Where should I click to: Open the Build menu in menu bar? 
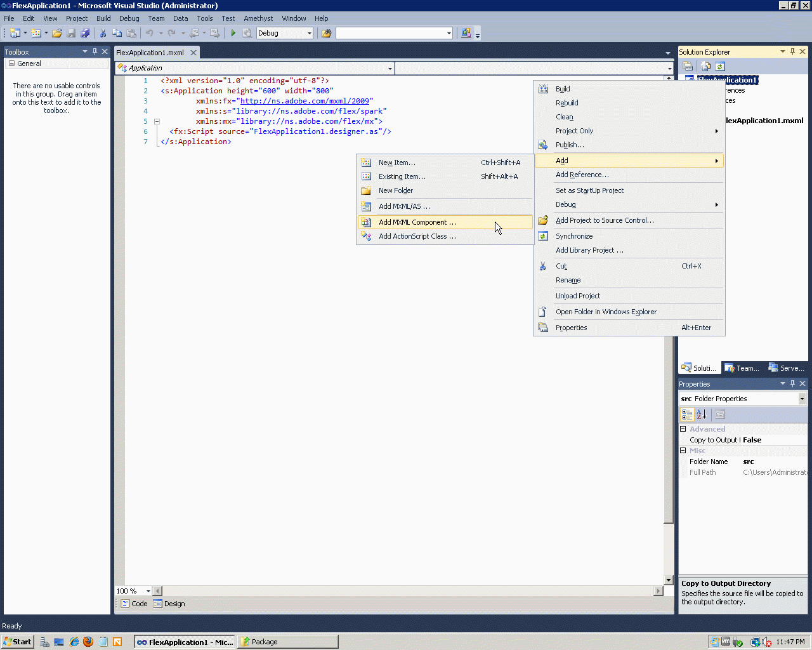pyautogui.click(x=103, y=18)
